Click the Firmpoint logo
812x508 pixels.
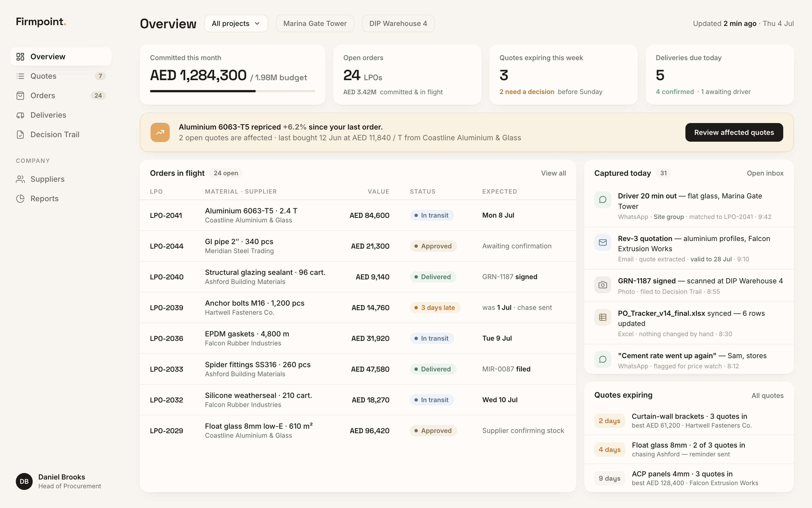pos(41,22)
